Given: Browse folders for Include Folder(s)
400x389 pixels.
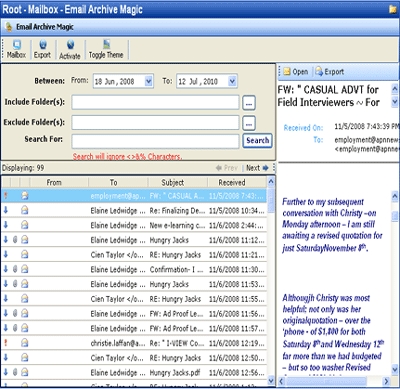Looking at the screenshot, I should (x=249, y=103).
